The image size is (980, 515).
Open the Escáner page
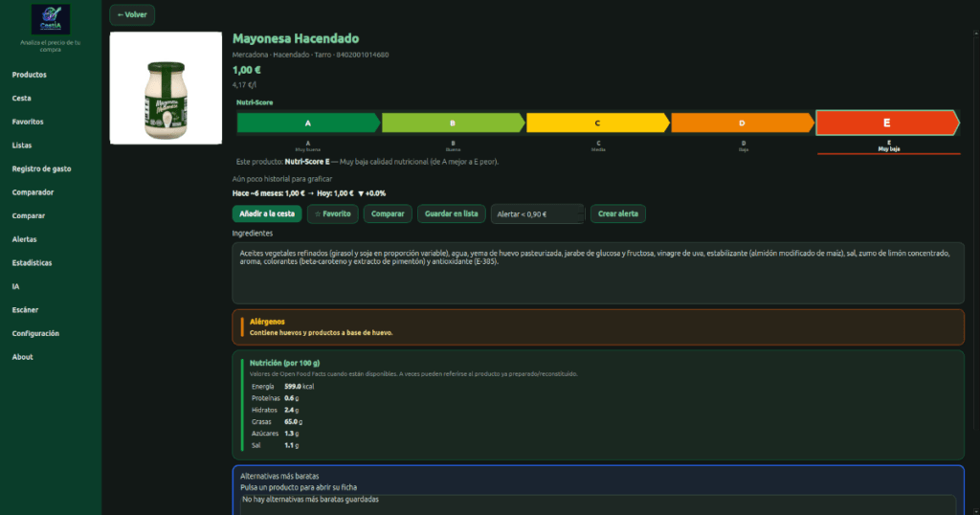click(25, 310)
